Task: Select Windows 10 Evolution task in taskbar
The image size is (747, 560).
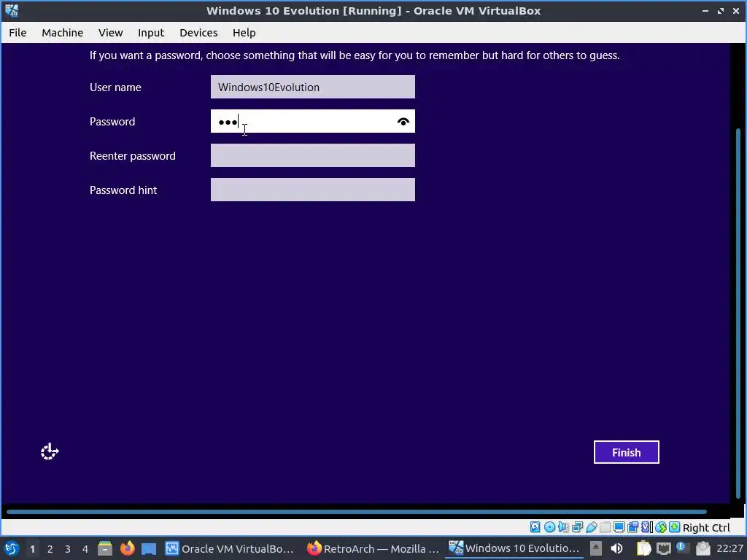Action: click(x=514, y=548)
